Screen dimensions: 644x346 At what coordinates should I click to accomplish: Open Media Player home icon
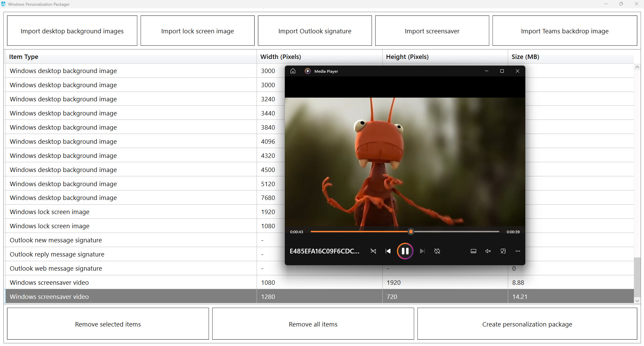point(293,71)
